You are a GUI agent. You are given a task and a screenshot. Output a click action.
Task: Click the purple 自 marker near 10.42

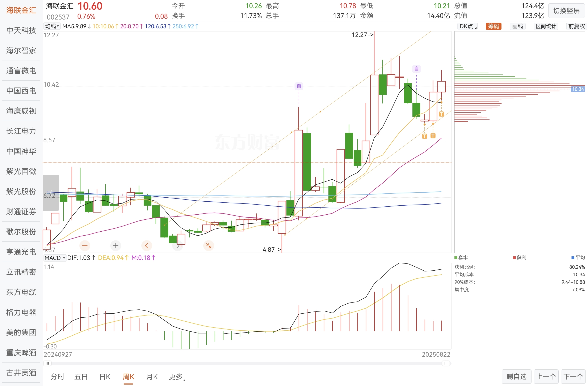[299, 86]
